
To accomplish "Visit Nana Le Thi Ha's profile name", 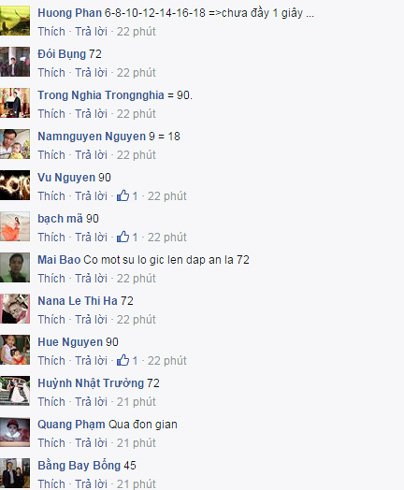I will coord(77,301).
